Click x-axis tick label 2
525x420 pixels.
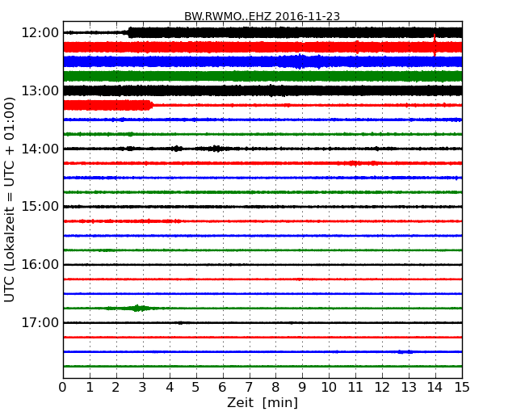click(x=115, y=387)
